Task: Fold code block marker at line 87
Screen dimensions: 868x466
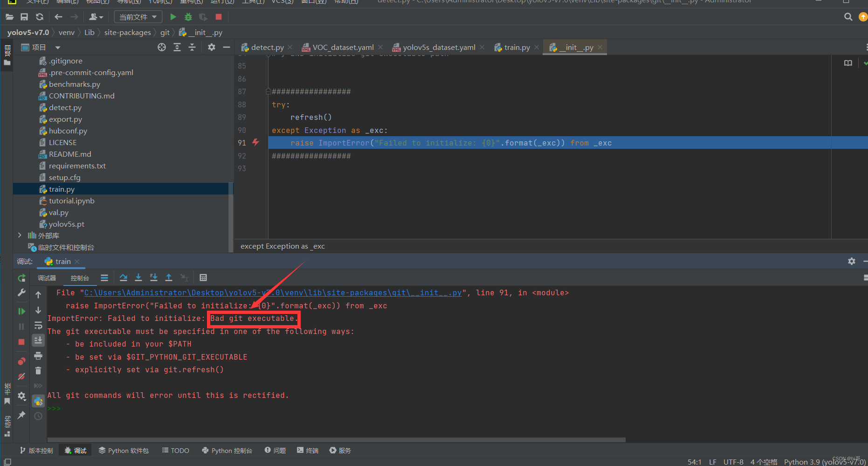Action: (x=269, y=91)
